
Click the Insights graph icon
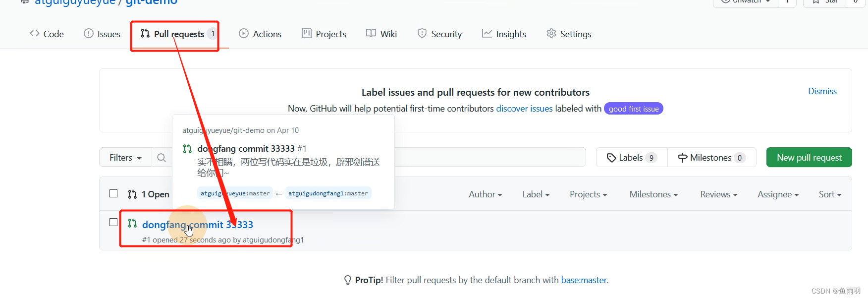487,33
